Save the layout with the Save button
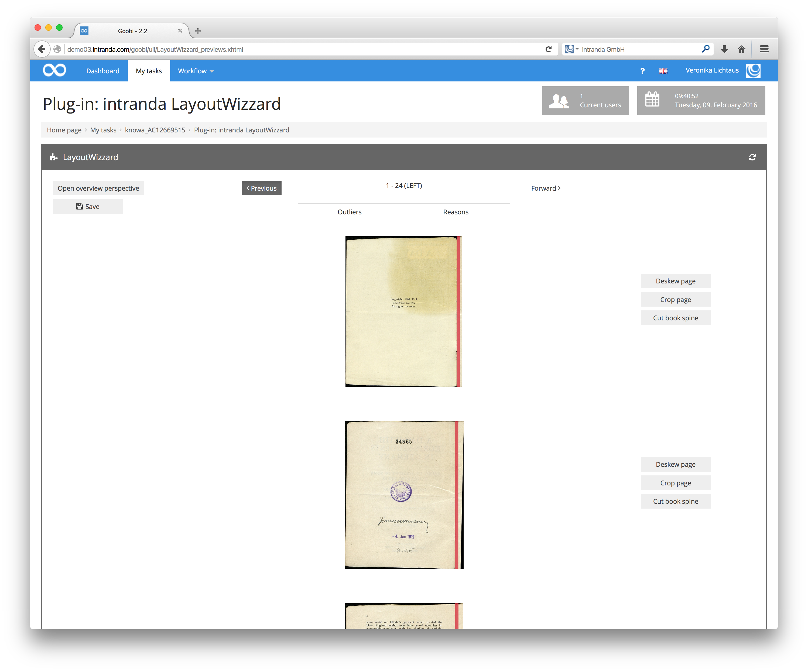This screenshot has height=672, width=808. coord(88,207)
